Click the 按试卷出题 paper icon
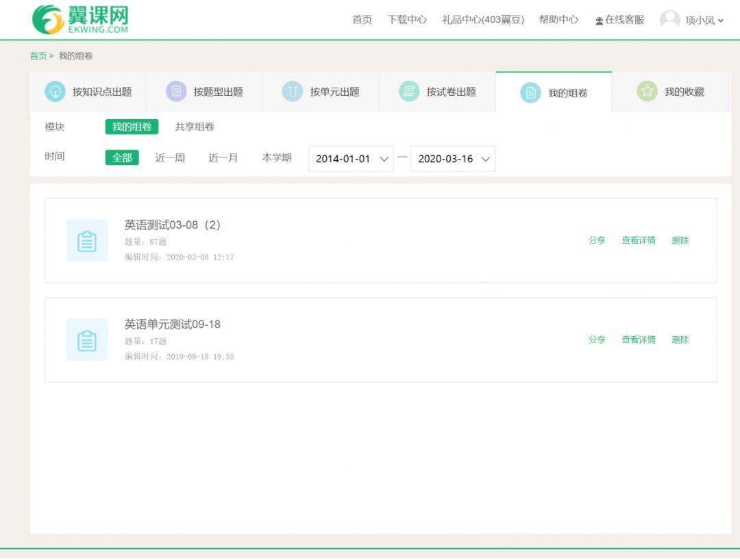 pyautogui.click(x=408, y=91)
